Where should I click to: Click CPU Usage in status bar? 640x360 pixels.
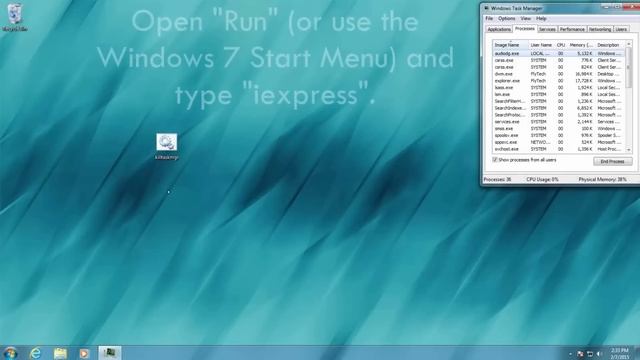click(x=542, y=179)
